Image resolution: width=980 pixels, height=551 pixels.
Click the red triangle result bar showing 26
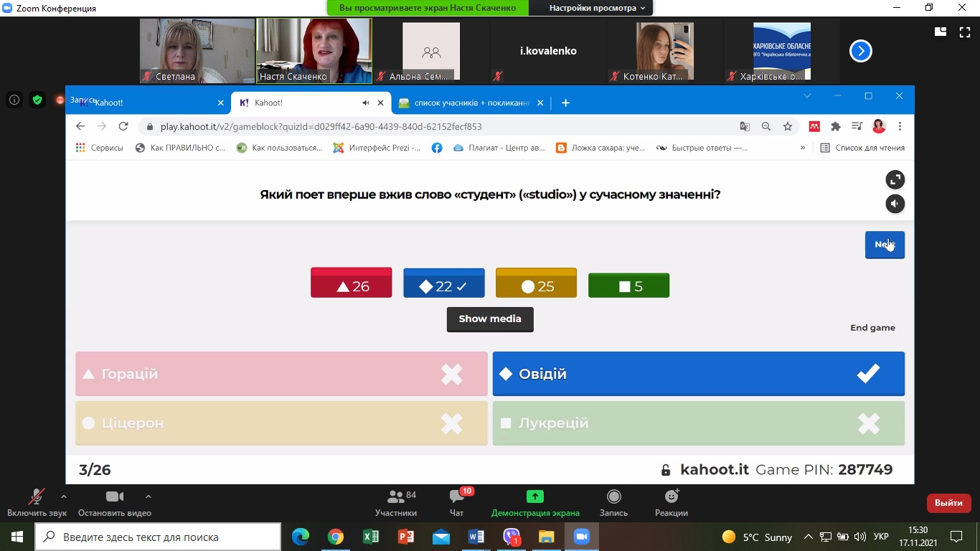coord(352,283)
